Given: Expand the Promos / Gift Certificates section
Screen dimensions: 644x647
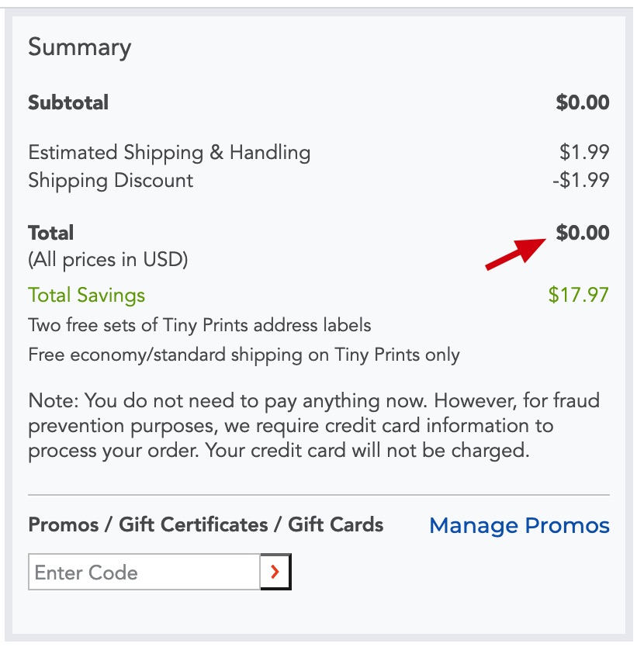Looking at the screenshot, I should [206, 525].
